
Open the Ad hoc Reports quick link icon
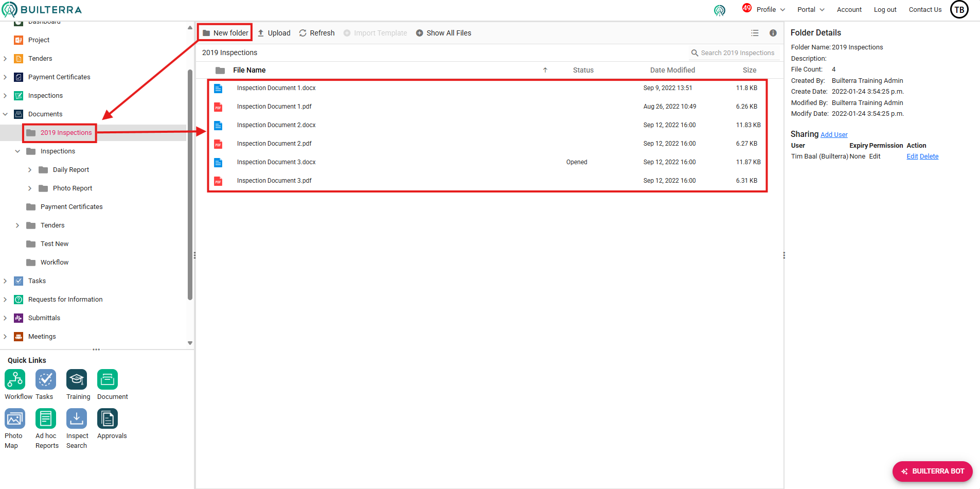click(46, 418)
